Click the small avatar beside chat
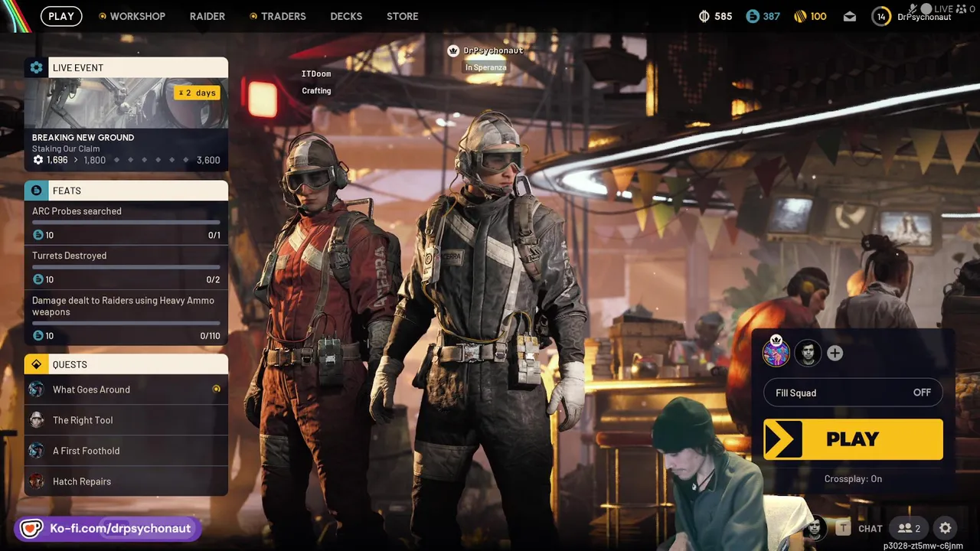 pyautogui.click(x=815, y=527)
